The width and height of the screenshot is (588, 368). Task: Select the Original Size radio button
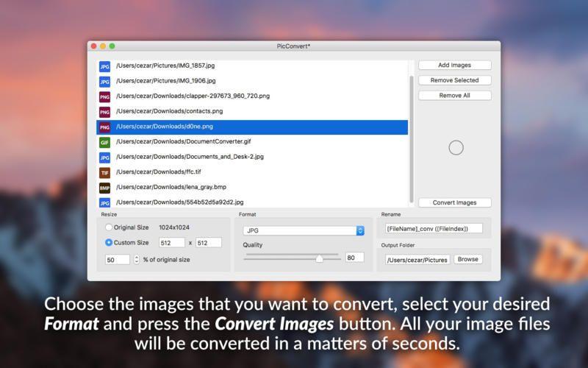point(110,227)
